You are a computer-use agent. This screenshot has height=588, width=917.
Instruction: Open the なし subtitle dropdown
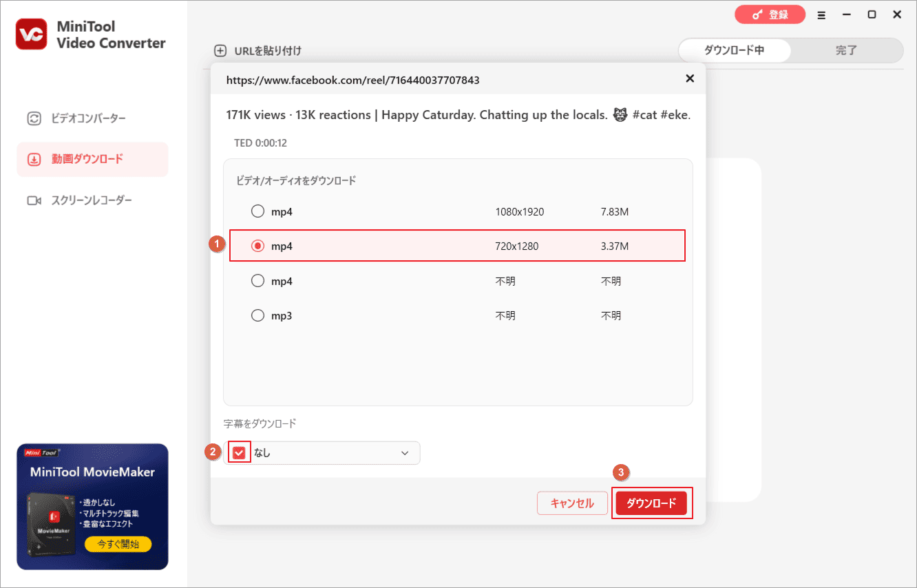click(322, 452)
